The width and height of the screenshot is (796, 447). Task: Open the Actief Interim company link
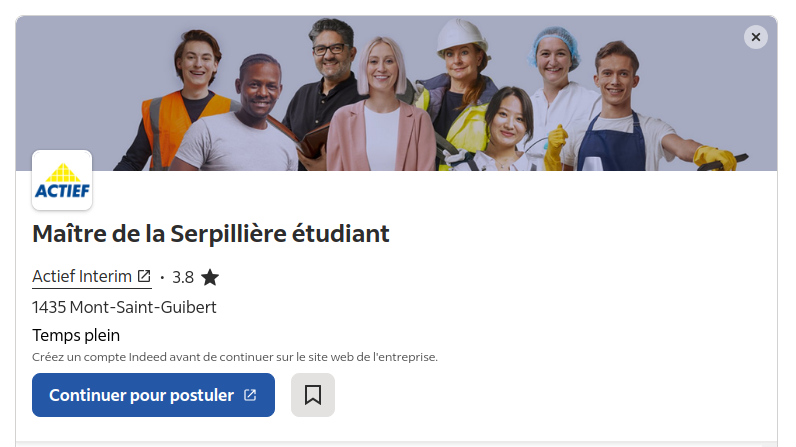(x=82, y=277)
